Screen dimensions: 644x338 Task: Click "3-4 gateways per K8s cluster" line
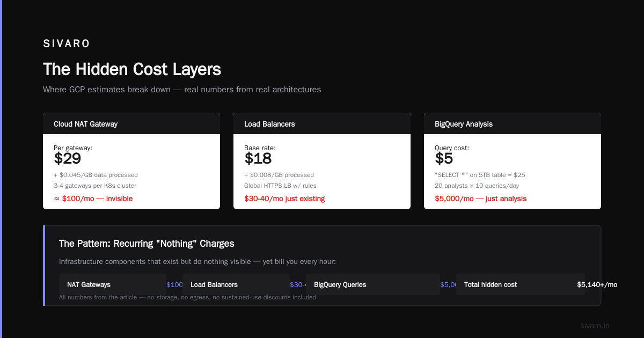point(95,186)
